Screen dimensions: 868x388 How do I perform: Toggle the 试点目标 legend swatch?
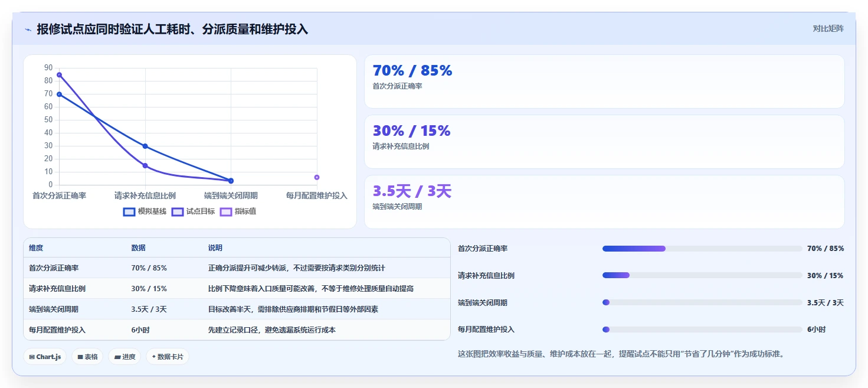point(178,211)
